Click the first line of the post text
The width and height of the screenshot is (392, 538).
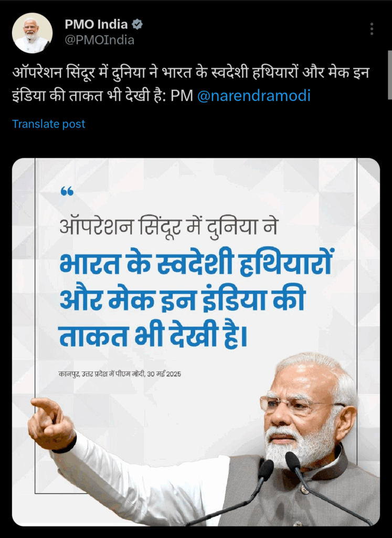(191, 73)
